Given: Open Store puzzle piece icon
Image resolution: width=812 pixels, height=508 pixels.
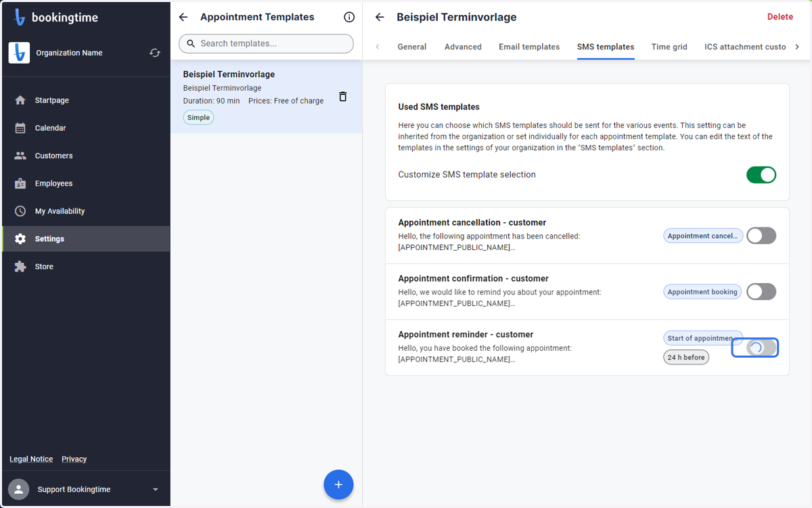Looking at the screenshot, I should point(20,267).
